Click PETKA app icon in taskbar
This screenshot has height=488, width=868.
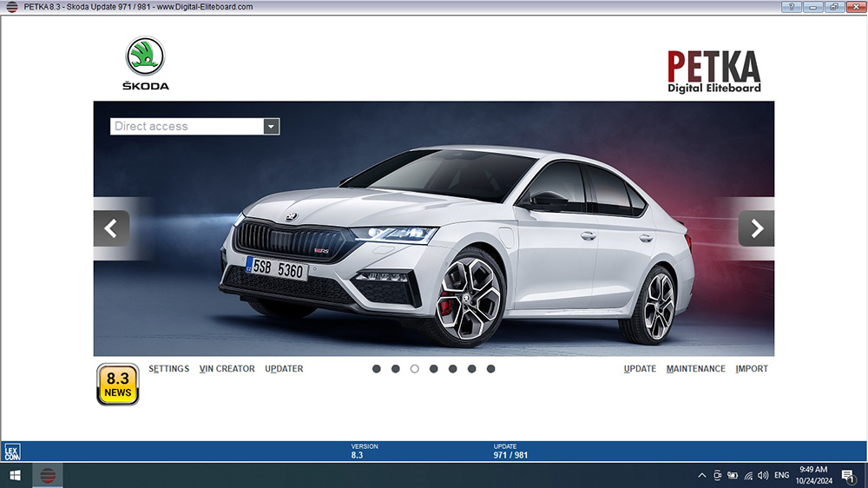click(48, 475)
